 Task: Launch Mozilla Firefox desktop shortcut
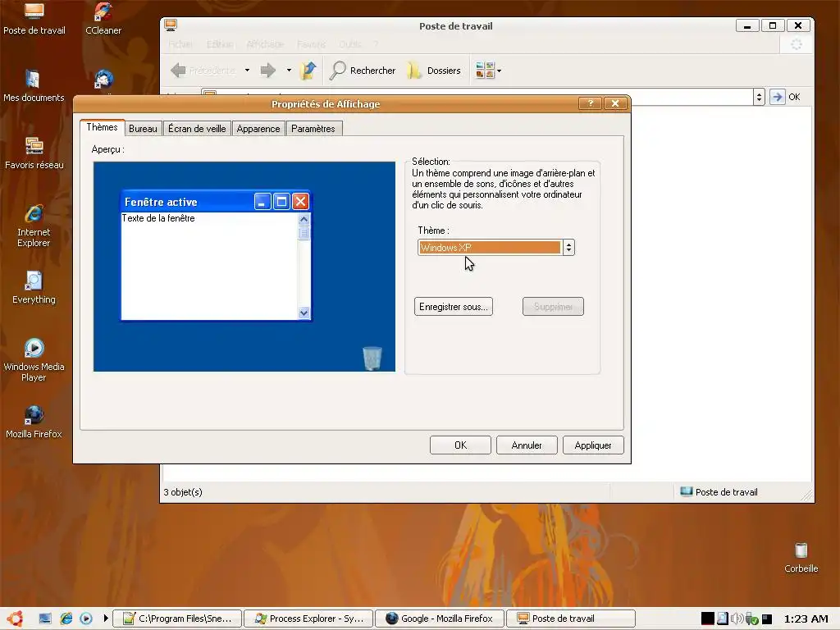click(34, 422)
